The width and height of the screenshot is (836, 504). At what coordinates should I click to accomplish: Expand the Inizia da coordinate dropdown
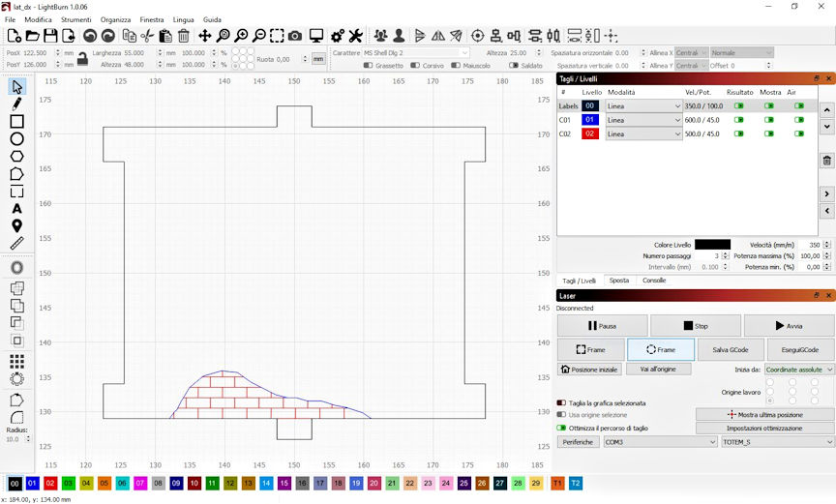click(x=797, y=370)
